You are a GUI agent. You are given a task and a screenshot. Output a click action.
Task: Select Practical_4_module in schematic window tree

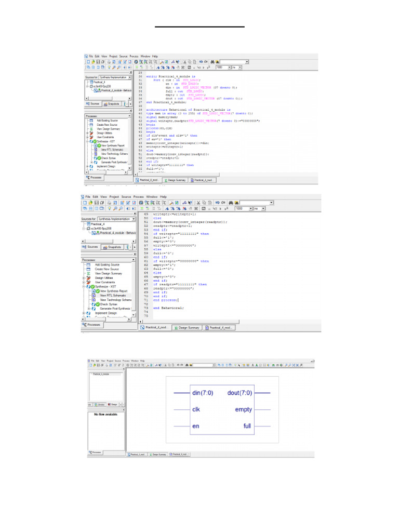(101, 374)
